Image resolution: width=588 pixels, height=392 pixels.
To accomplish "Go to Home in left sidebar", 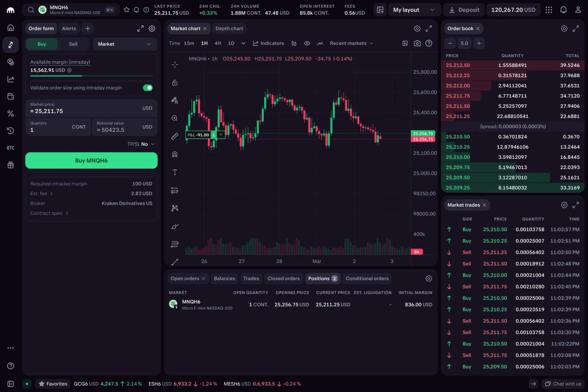I will pos(11,28).
